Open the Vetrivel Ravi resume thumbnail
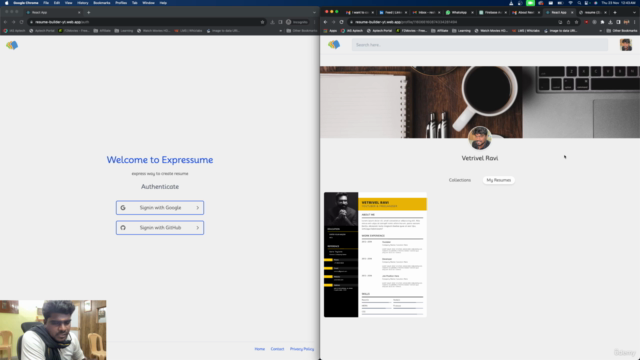The width and height of the screenshot is (640, 360). tap(375, 255)
